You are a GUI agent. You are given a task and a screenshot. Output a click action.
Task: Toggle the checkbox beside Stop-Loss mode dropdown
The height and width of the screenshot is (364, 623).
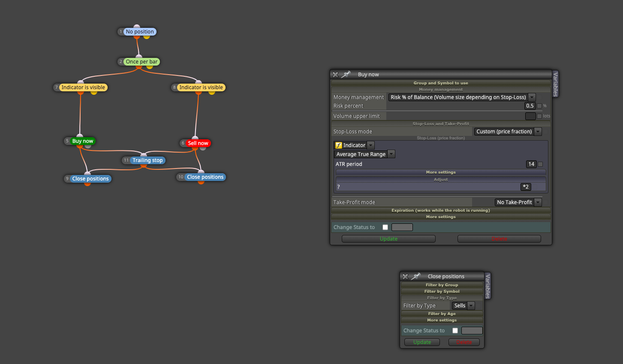545,132
